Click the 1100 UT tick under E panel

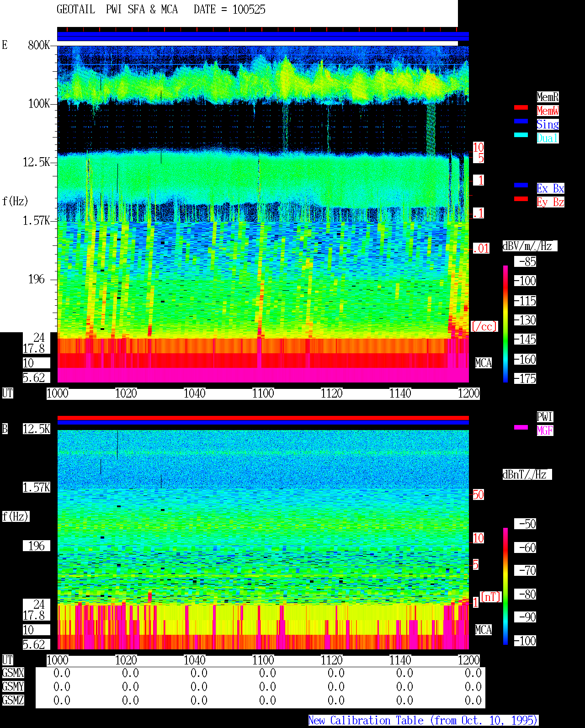(x=263, y=393)
